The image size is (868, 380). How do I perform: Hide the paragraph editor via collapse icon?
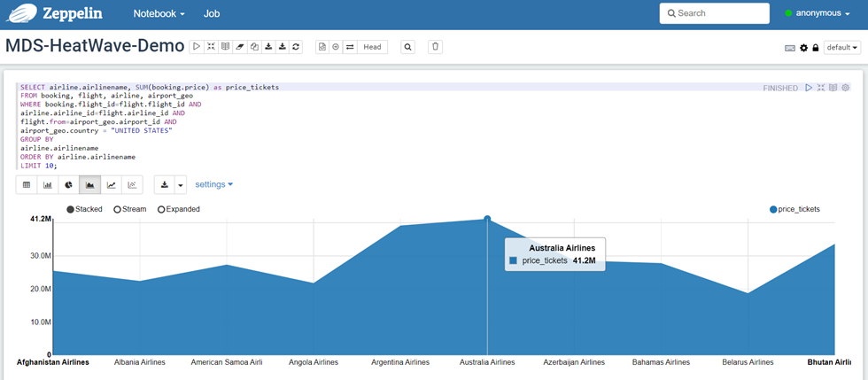(821, 88)
